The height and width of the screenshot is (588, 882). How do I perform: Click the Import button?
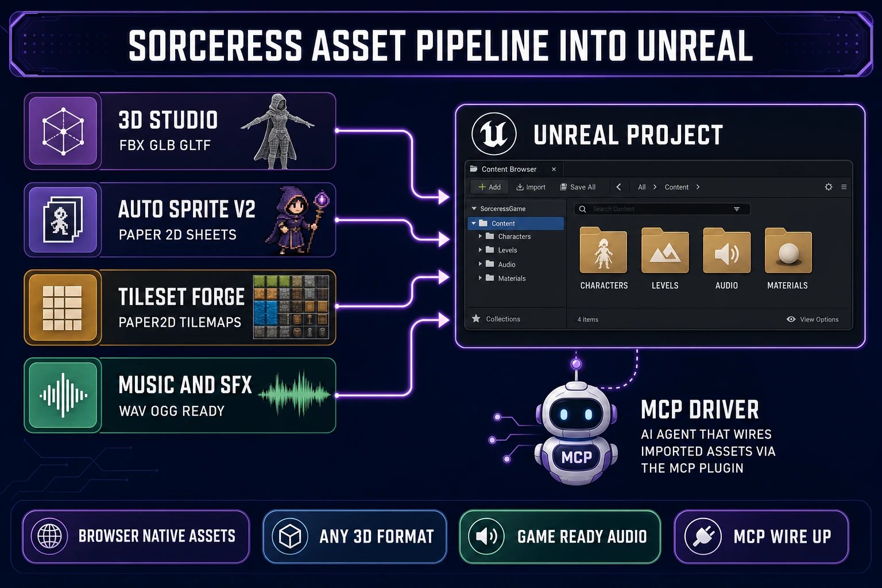[531, 187]
